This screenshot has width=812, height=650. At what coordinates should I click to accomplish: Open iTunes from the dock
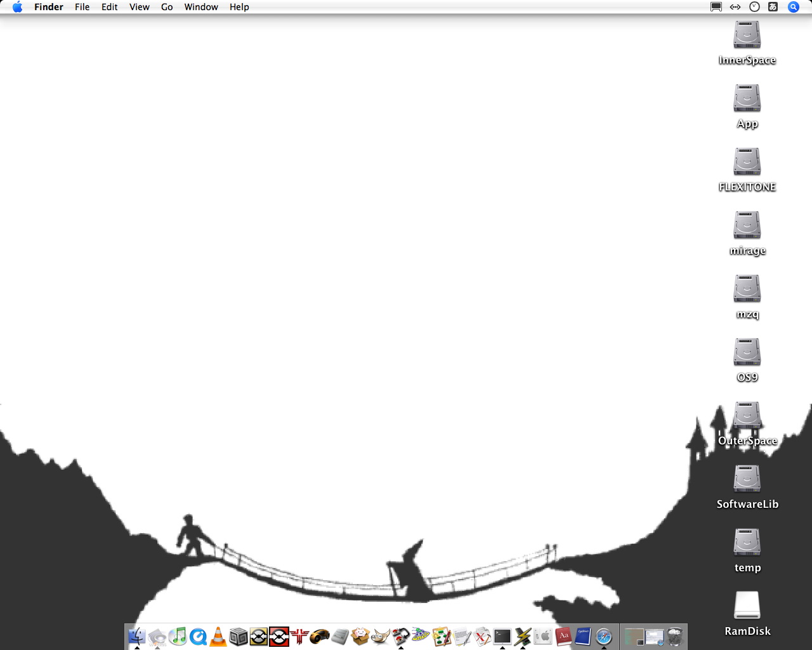click(x=178, y=636)
